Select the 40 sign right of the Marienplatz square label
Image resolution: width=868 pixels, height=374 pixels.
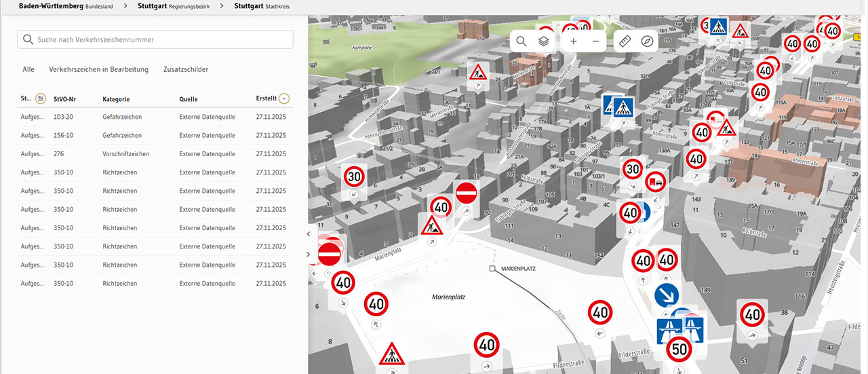click(x=600, y=313)
